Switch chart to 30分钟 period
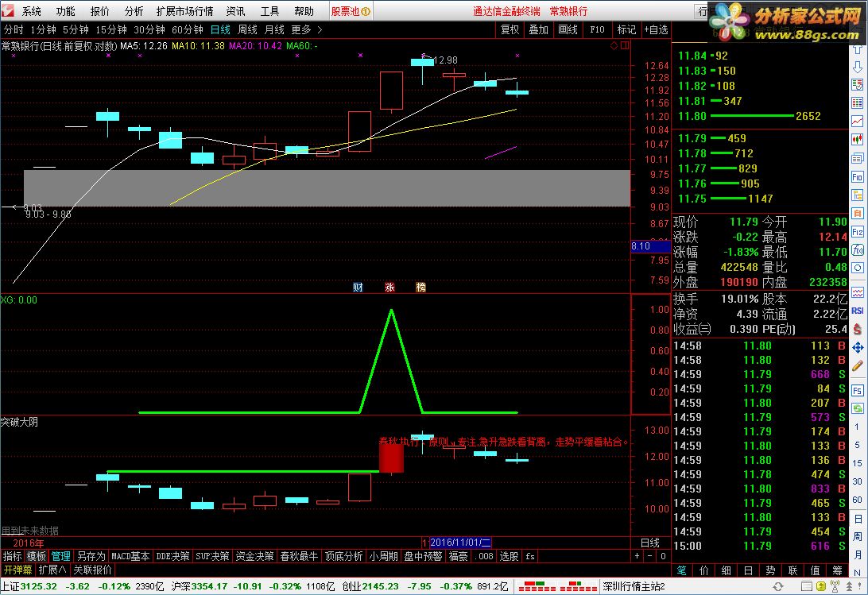The image size is (868, 595). click(x=149, y=29)
